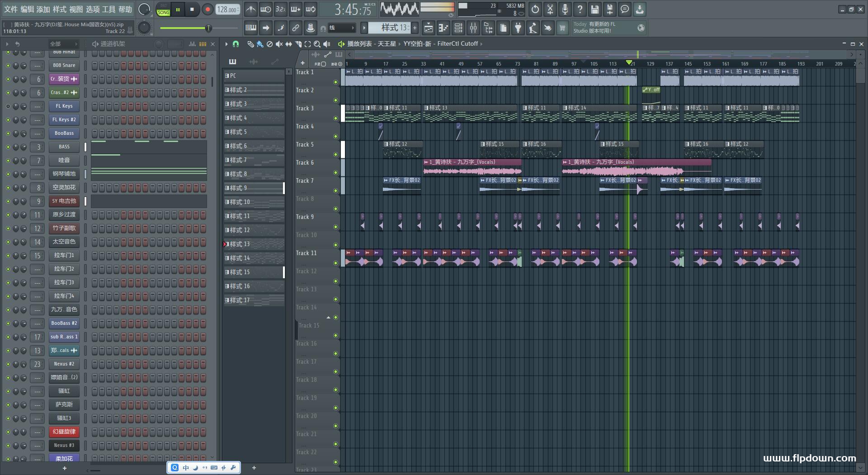Open channel filter dropdown labeled 全部
Viewport: 868px width, 475px height.
(x=63, y=44)
